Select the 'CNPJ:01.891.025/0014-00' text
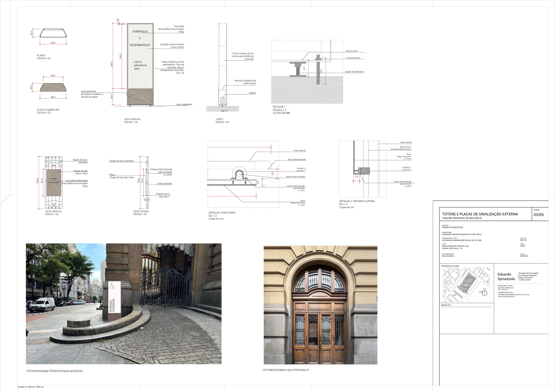The image size is (555, 392). (x=506, y=297)
